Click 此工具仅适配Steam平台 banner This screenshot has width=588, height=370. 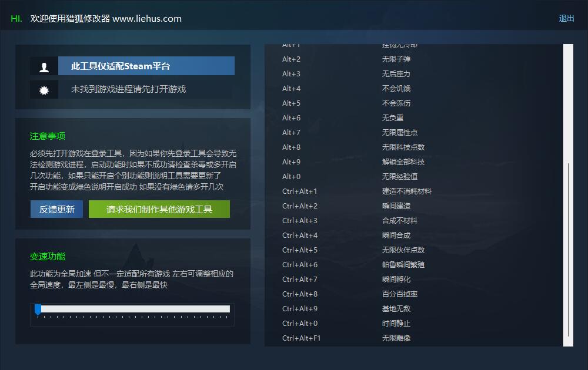(146, 66)
